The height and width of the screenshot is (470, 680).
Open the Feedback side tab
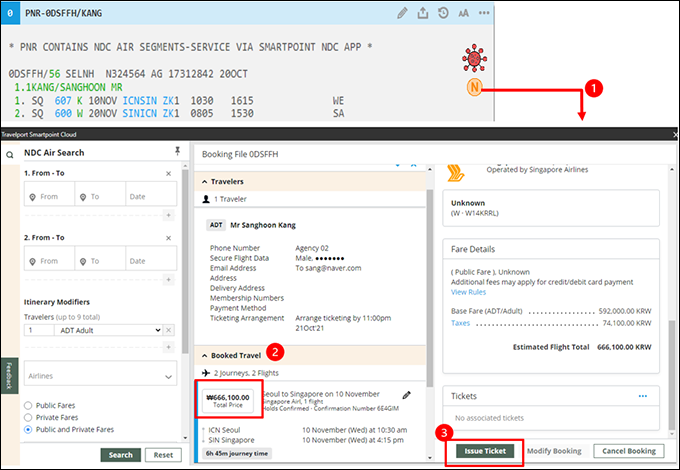click(x=9, y=375)
